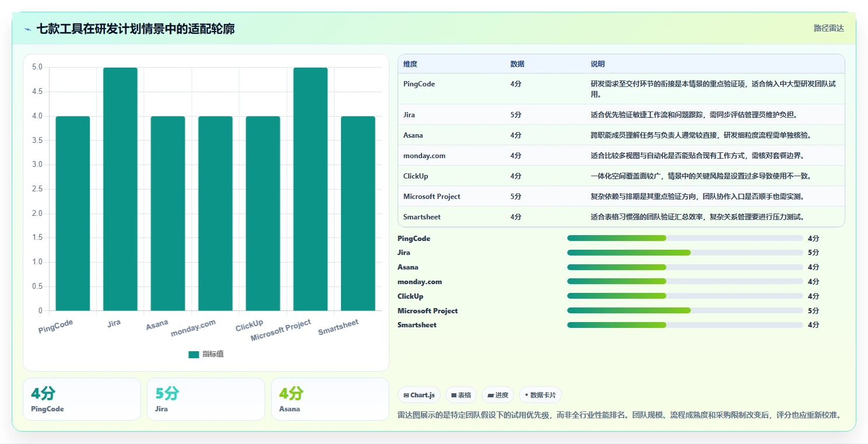This screenshot has width=868, height=444.
Task: Click the Jira column in the bar chart
Action: coord(120,189)
